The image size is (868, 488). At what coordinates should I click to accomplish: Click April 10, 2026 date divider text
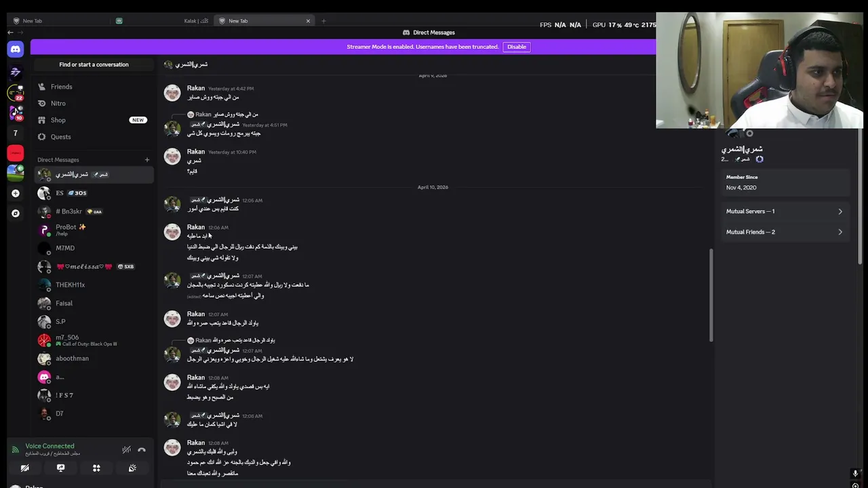433,187
